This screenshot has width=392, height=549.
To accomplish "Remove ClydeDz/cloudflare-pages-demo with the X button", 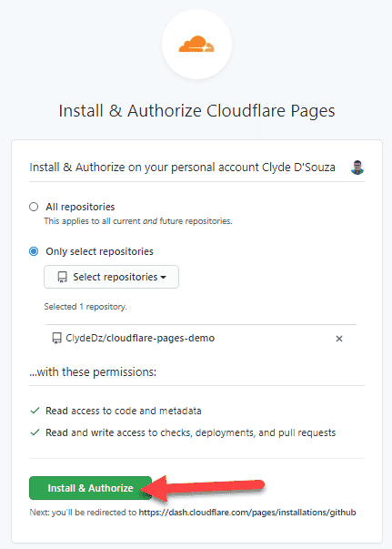I will [339, 339].
